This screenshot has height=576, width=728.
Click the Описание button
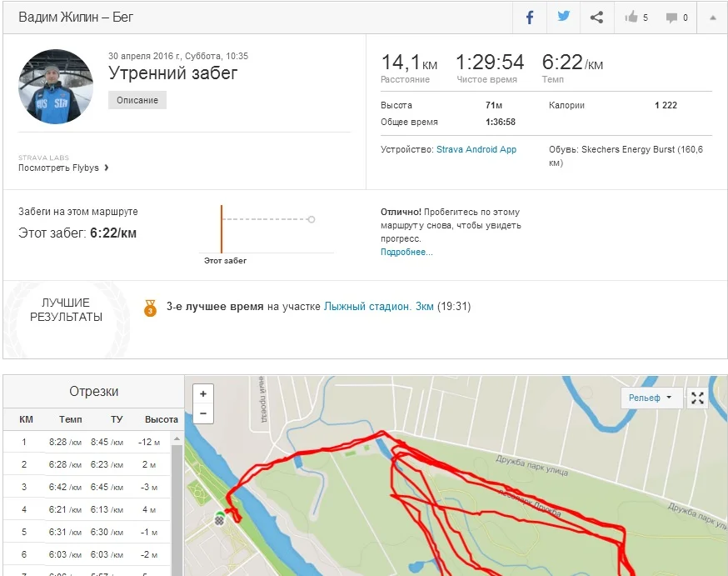click(137, 100)
